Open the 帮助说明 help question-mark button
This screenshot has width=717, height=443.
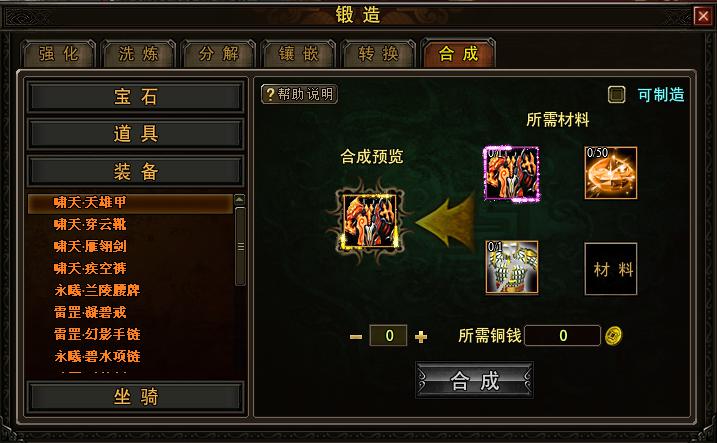pos(299,94)
